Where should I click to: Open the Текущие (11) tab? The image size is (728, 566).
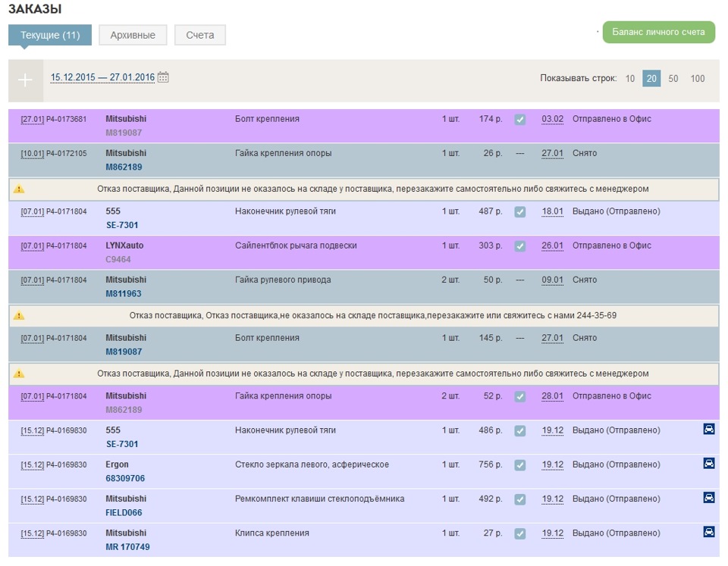[x=50, y=35]
